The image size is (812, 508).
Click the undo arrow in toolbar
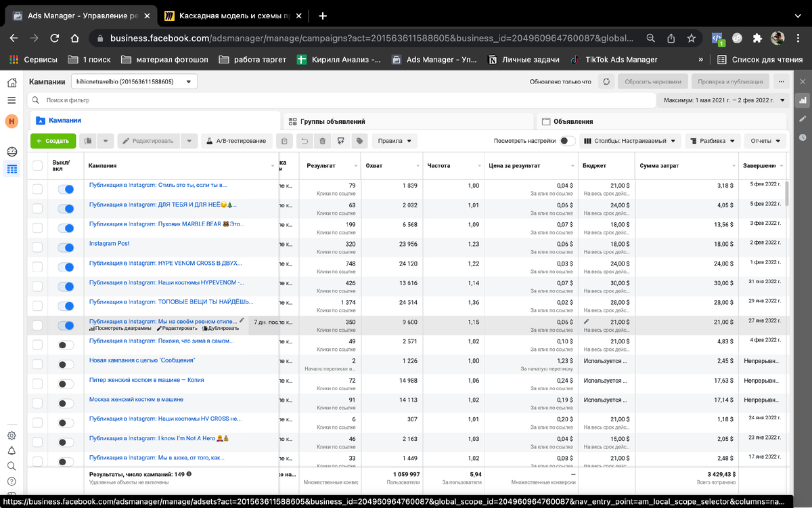305,141
